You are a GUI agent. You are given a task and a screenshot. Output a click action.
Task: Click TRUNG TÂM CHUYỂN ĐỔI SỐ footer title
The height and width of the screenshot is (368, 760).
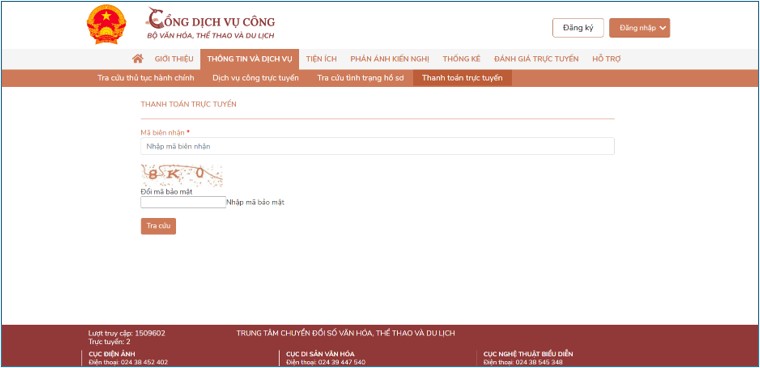(x=346, y=333)
